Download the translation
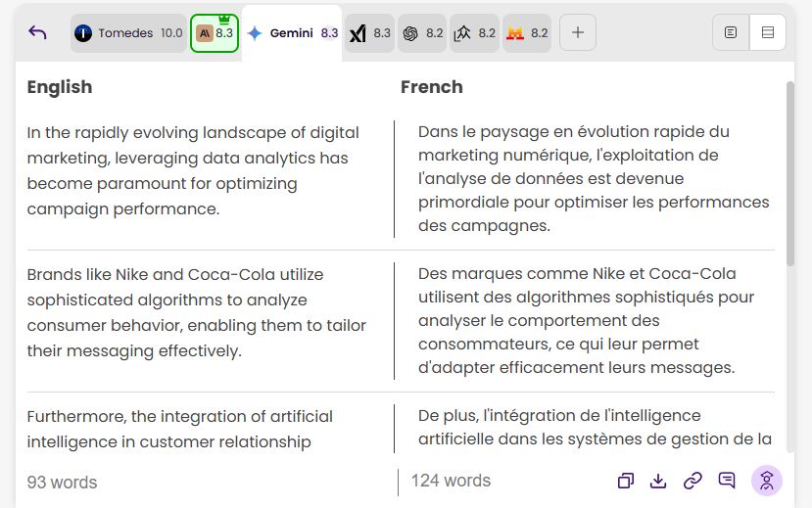This screenshot has width=812, height=508. 658,480
